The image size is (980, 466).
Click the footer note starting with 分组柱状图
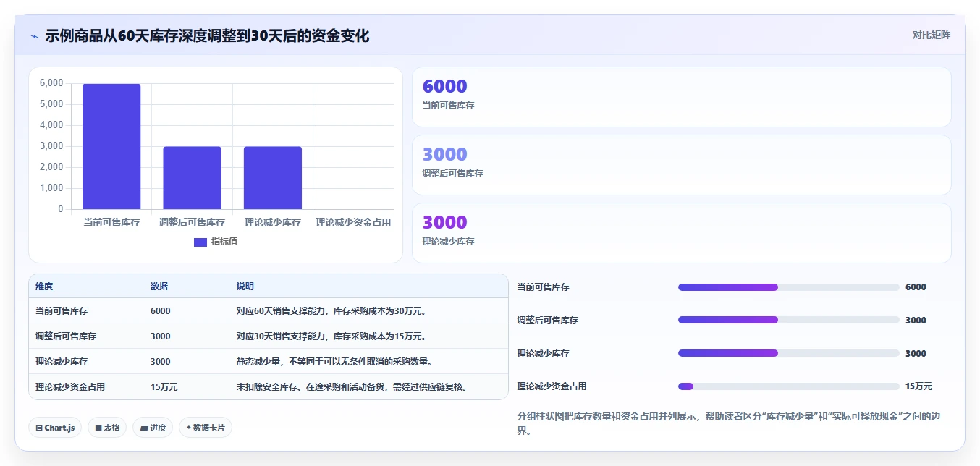point(728,423)
